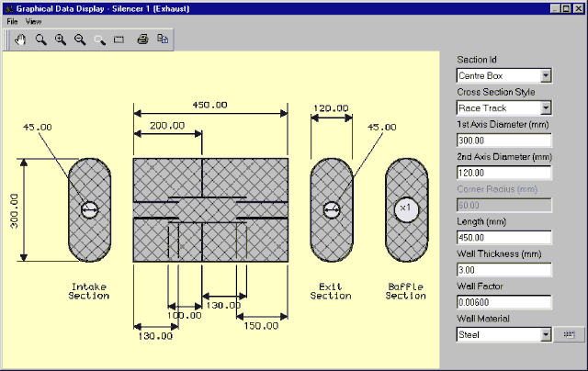Click the 1st Axis Diameter field
The width and height of the screenshot is (588, 371).
(504, 141)
